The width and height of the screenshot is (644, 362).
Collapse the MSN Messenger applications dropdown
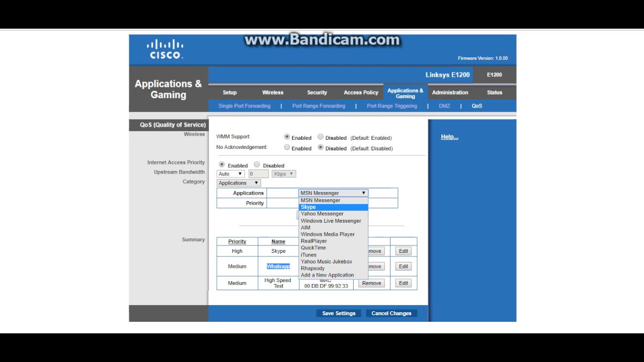tap(334, 193)
